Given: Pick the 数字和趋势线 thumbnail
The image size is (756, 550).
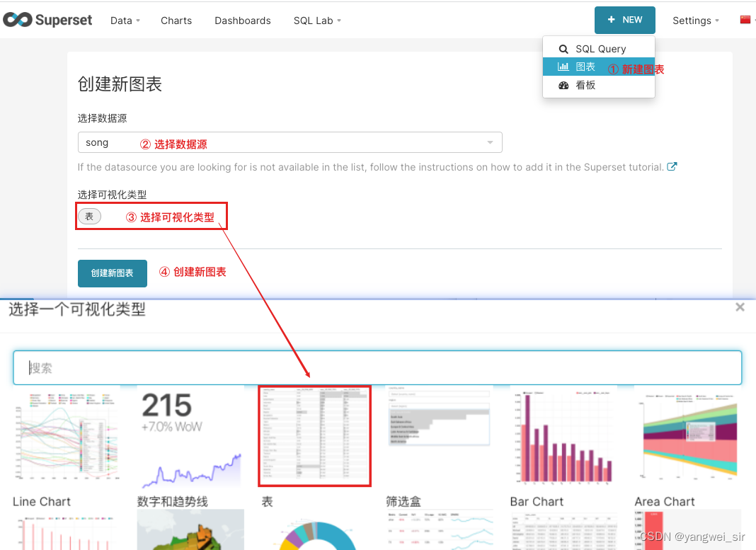Looking at the screenshot, I should (x=190, y=437).
